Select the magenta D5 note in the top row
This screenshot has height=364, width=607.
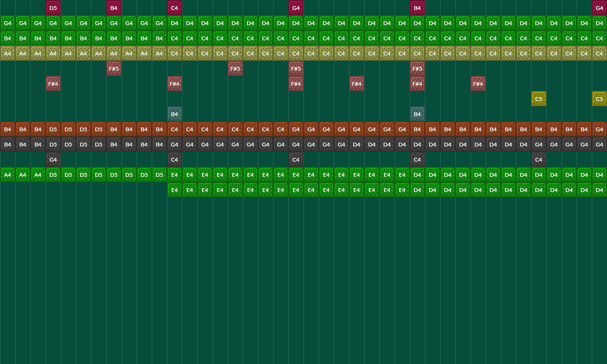pyautogui.click(x=53, y=8)
